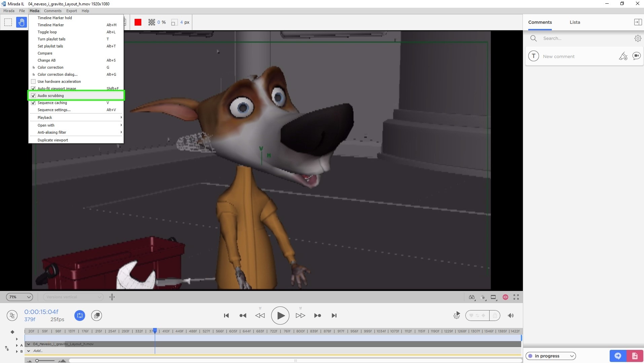The height and width of the screenshot is (363, 644).
Task: Toggle Use hardware acceleration checkbox
Action: (x=33, y=81)
